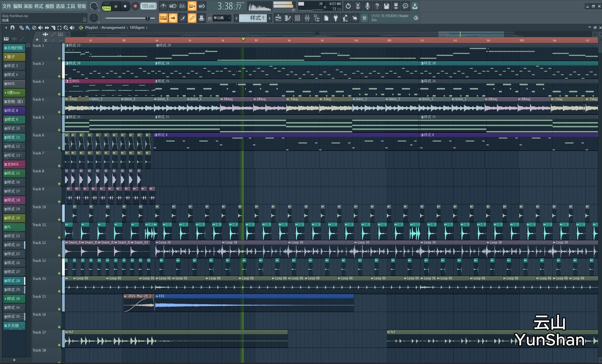Click the red record button
Screen dimensions: 602x364
[135, 6]
